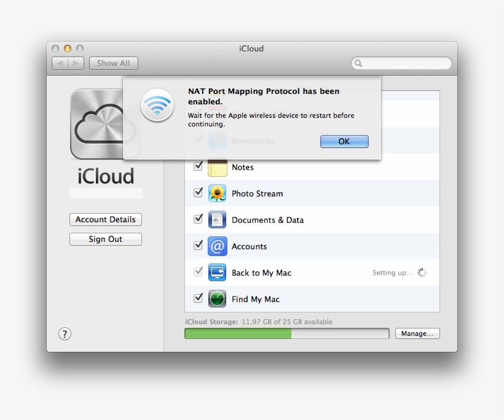The width and height of the screenshot is (504, 420).
Task: Click the 'NAT Port Mapping Protocol has been enabled' heading
Action: coord(264,96)
